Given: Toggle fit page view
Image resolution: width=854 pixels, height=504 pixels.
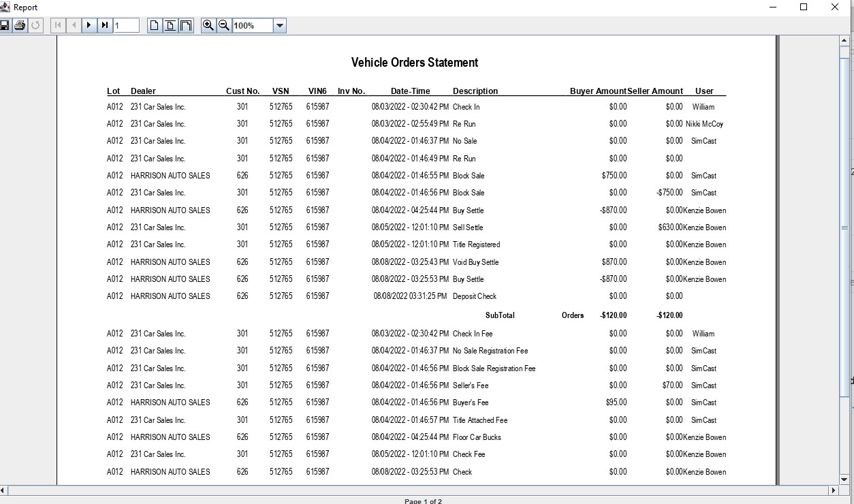Looking at the screenshot, I should click(x=170, y=25).
